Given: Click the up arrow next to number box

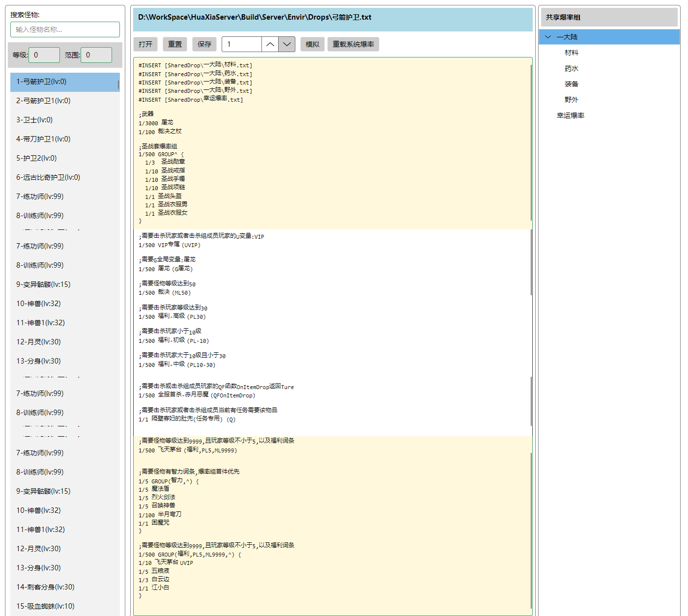Looking at the screenshot, I should 270,44.
